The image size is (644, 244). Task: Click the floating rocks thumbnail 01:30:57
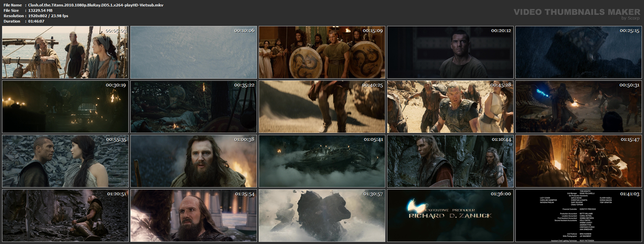(322, 215)
